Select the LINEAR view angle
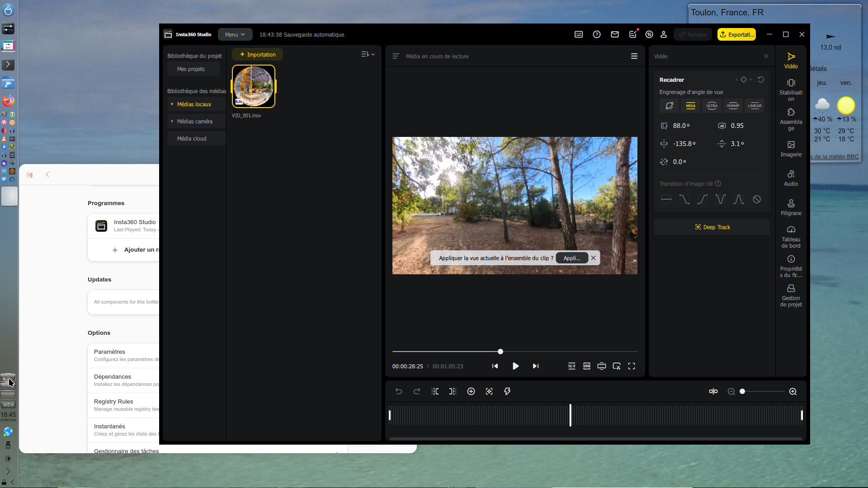Image resolution: width=868 pixels, height=488 pixels. coord(755,106)
